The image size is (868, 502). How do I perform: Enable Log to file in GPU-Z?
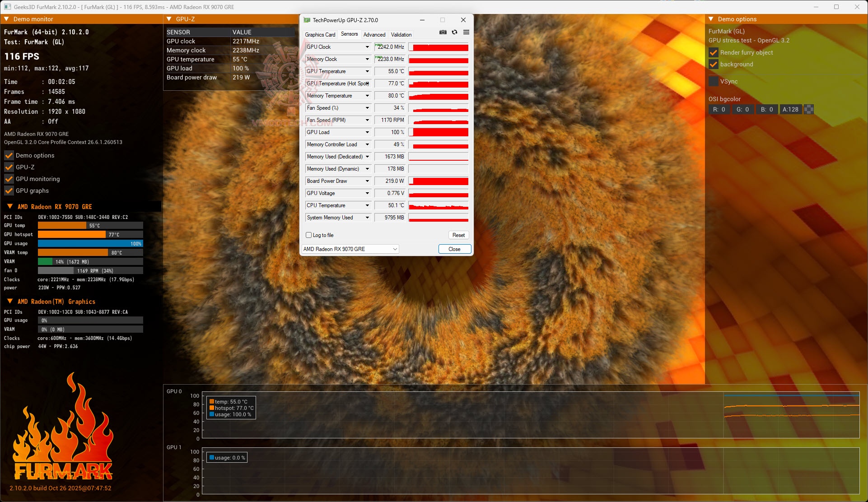(309, 235)
